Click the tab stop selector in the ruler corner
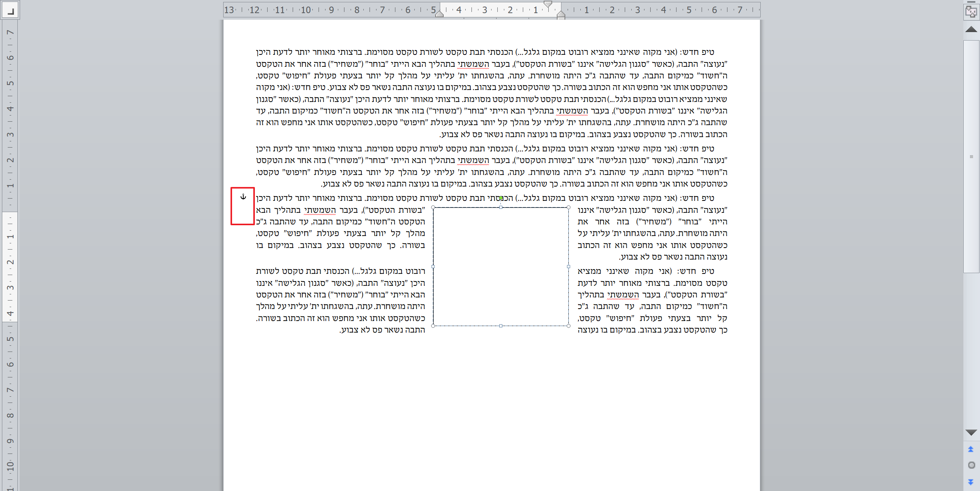 (x=10, y=10)
